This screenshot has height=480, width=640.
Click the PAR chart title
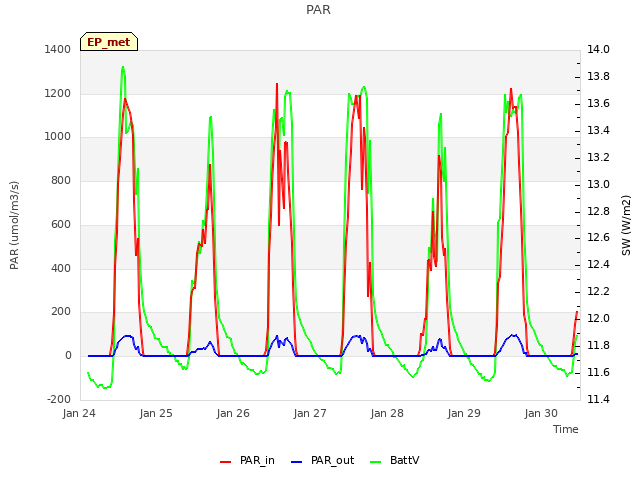pyautogui.click(x=318, y=10)
